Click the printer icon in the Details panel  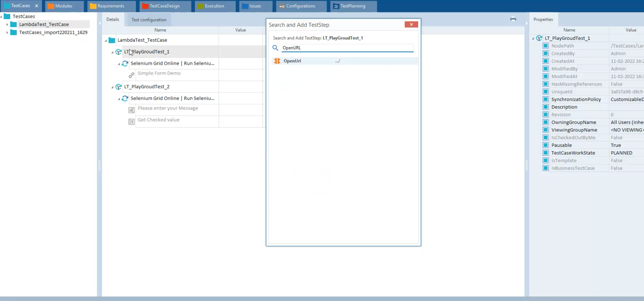coord(513,19)
